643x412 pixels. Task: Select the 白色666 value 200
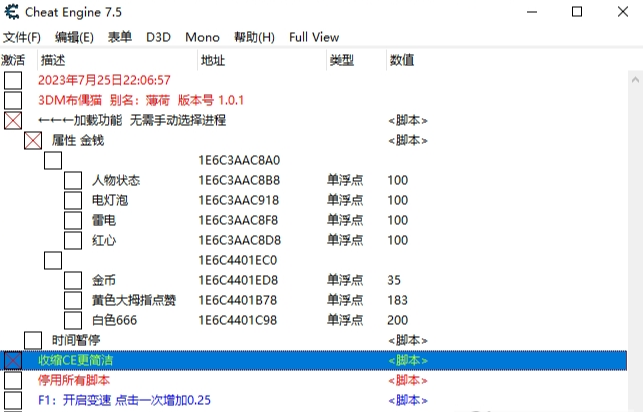pos(397,320)
